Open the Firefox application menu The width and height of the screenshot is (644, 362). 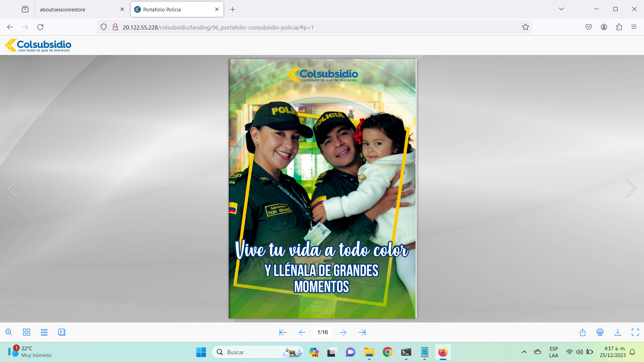[634, 27]
